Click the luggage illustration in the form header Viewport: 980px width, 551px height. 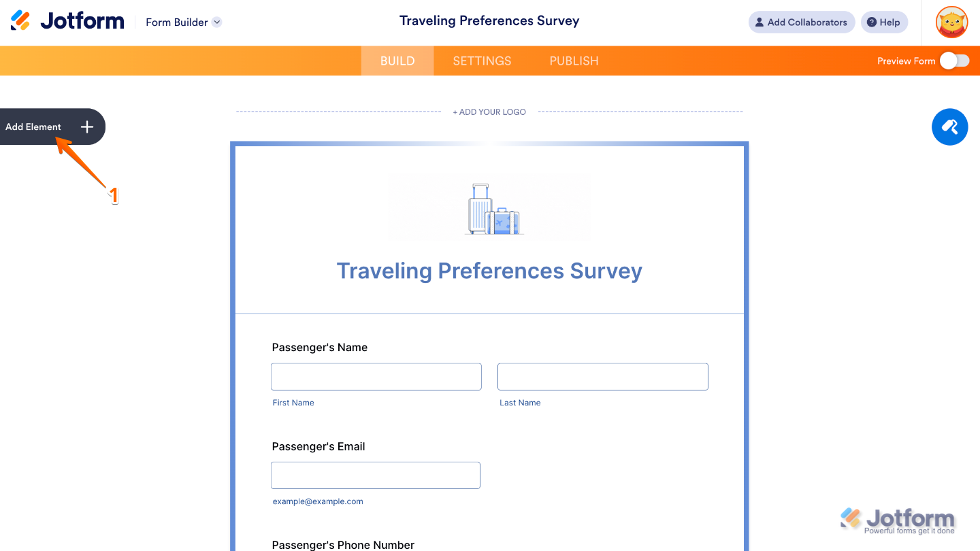click(x=489, y=207)
